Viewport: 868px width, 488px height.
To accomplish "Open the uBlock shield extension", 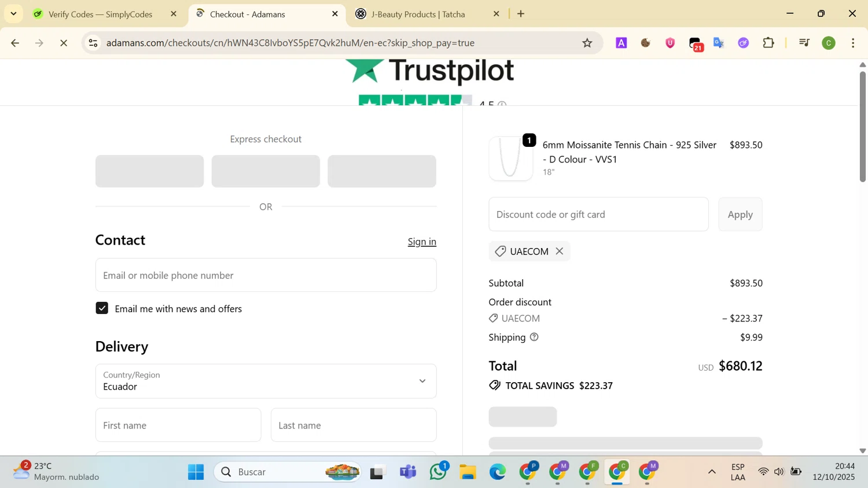I will 670,43.
